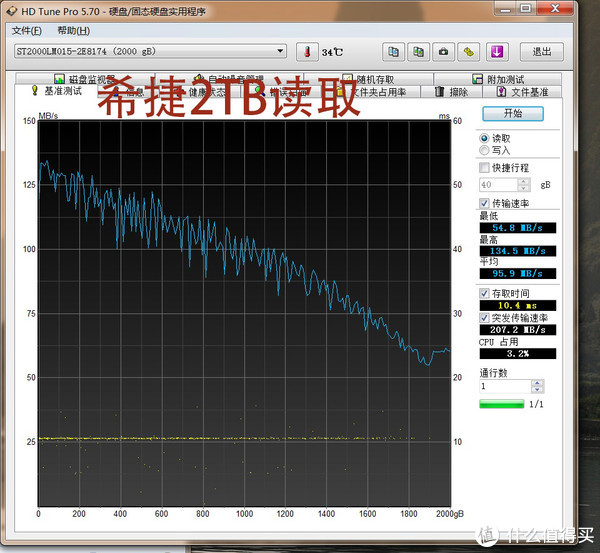Click the access time value 10.4 ms

tap(517, 305)
